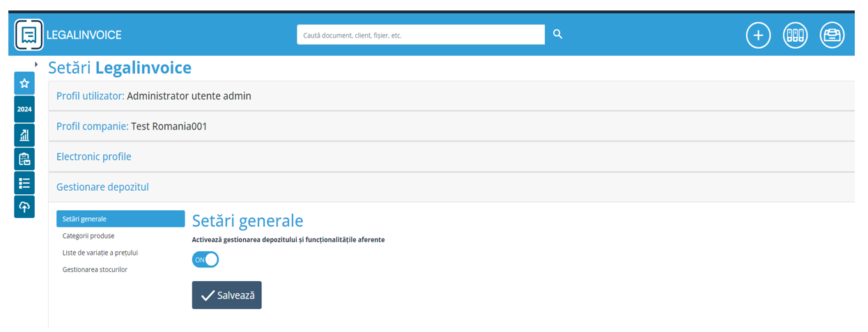Click the storage box icon in header
The height and width of the screenshot is (332, 868).
832,35
